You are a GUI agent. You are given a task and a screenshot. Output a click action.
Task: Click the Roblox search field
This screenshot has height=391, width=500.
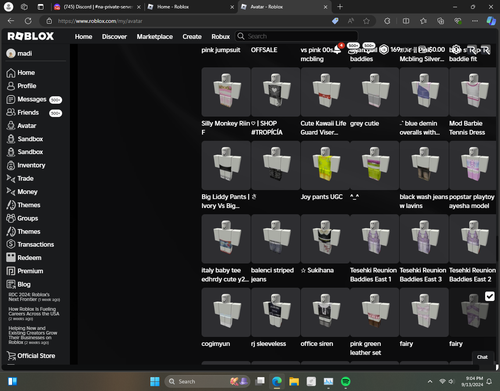pos(297,36)
